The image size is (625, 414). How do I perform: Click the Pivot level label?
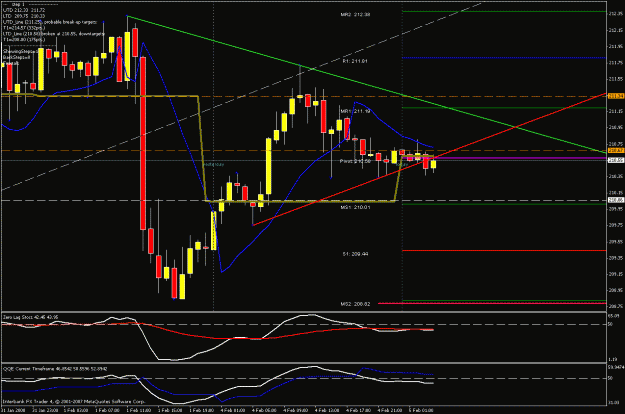click(x=355, y=161)
